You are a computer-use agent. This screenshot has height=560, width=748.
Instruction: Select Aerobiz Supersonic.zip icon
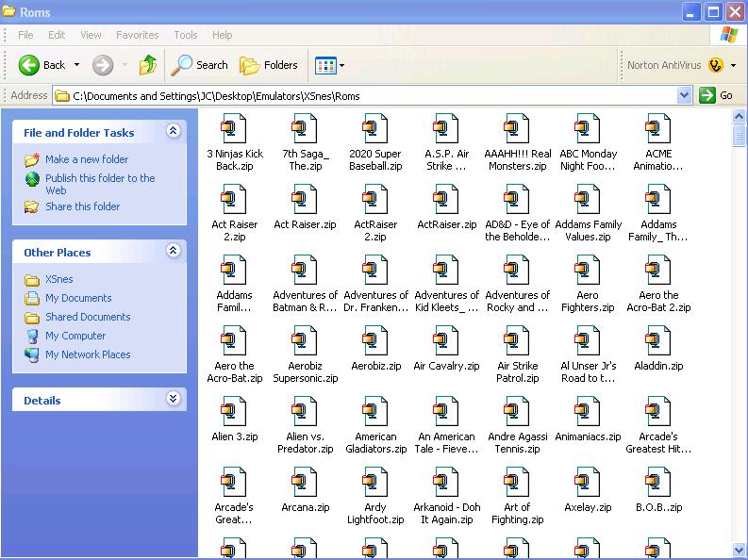point(305,340)
